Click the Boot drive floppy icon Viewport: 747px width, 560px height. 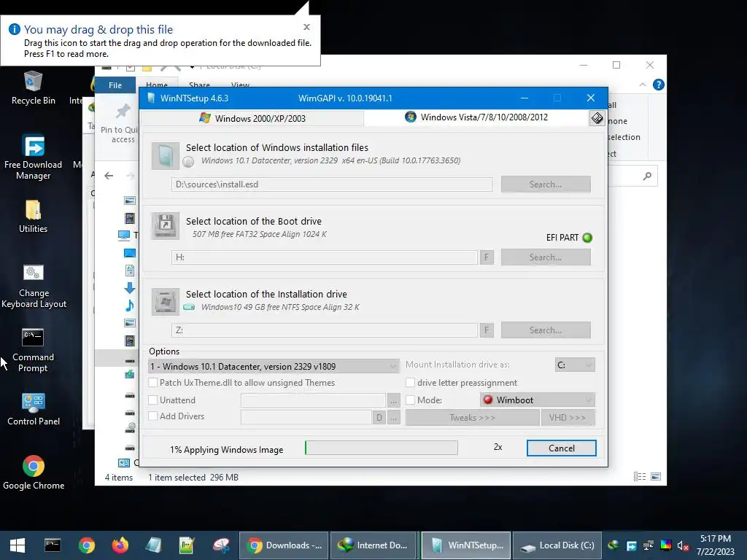coord(166,226)
